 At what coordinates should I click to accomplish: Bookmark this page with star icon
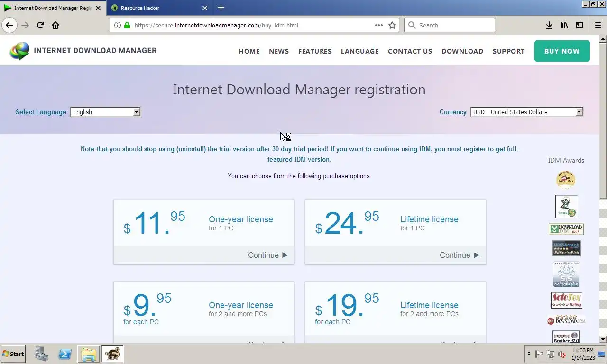[392, 25]
